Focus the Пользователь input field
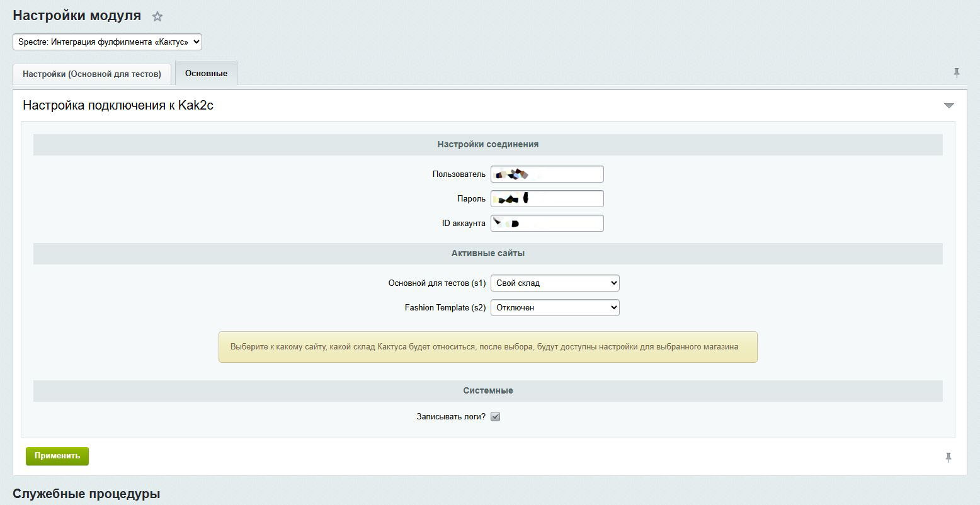 coord(547,174)
